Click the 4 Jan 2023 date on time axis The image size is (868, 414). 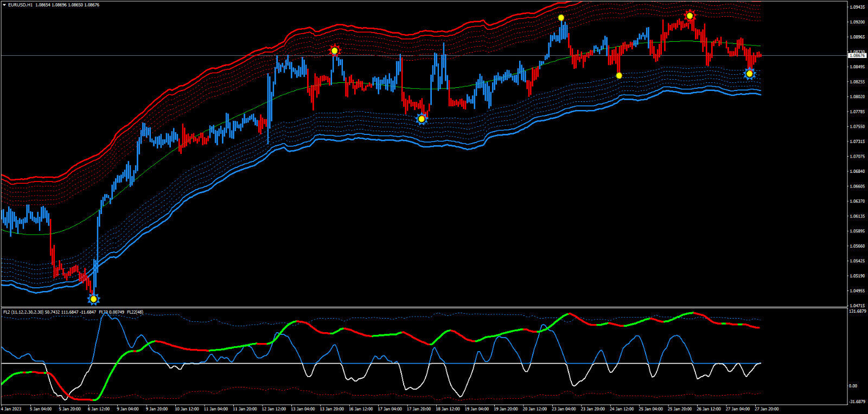point(11,409)
